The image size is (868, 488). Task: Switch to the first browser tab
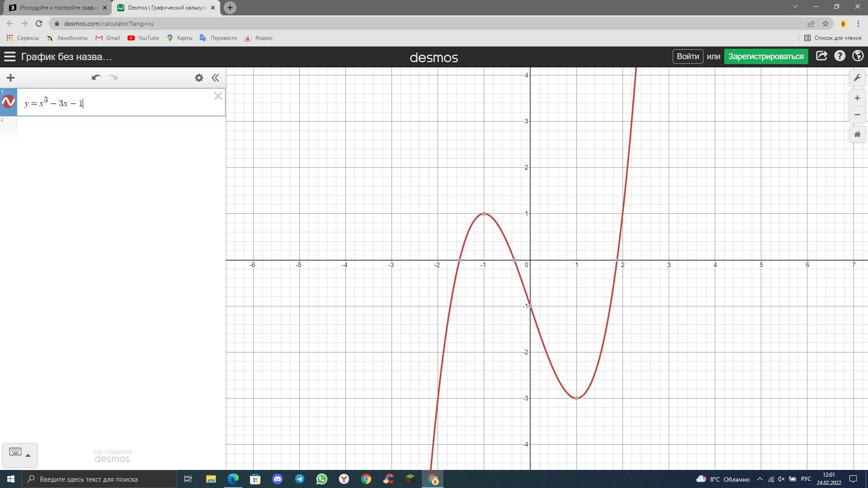(57, 8)
